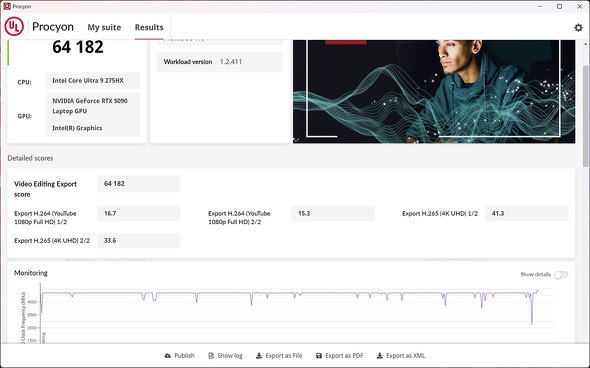Click the Publish cloud icon
Screen dimensions: 590x368
click(168, 356)
